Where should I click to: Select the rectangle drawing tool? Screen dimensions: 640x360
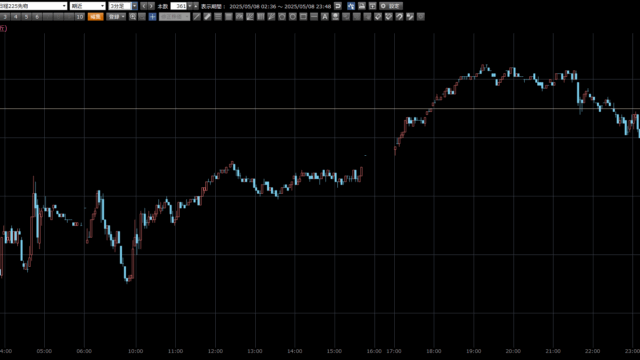(303, 17)
